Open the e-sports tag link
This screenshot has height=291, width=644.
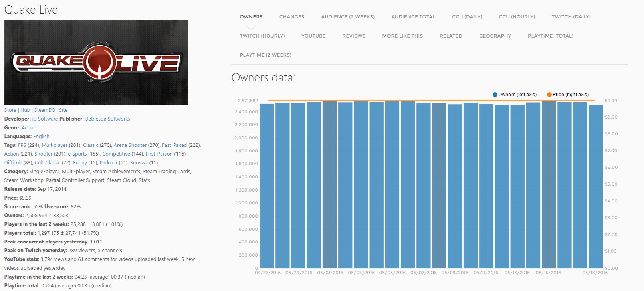coord(77,154)
